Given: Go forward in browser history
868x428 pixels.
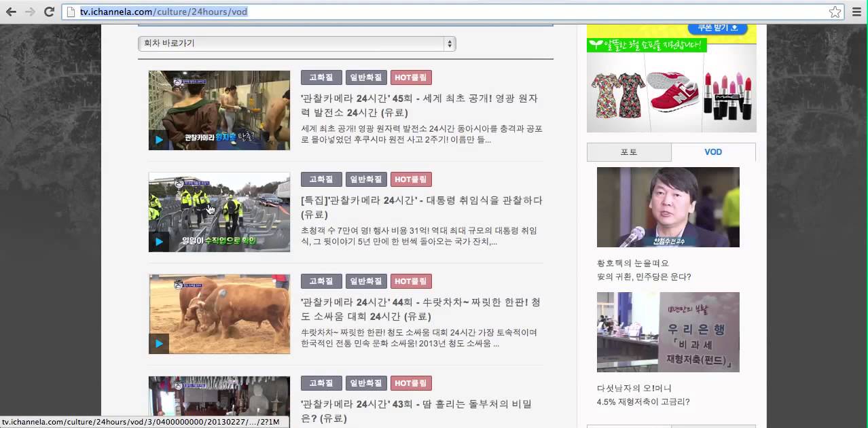Looking at the screenshot, I should [30, 12].
